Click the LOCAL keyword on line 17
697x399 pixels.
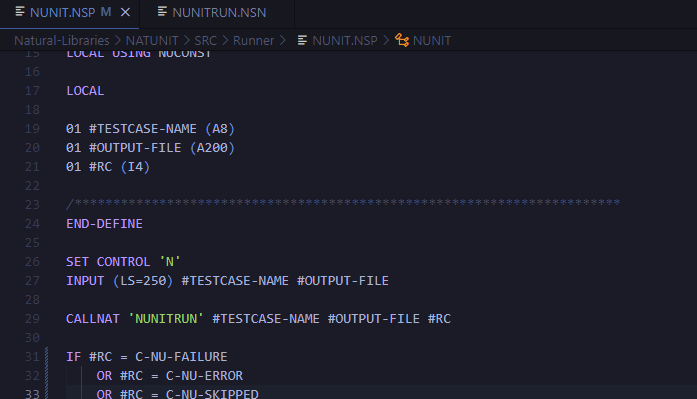(85, 91)
